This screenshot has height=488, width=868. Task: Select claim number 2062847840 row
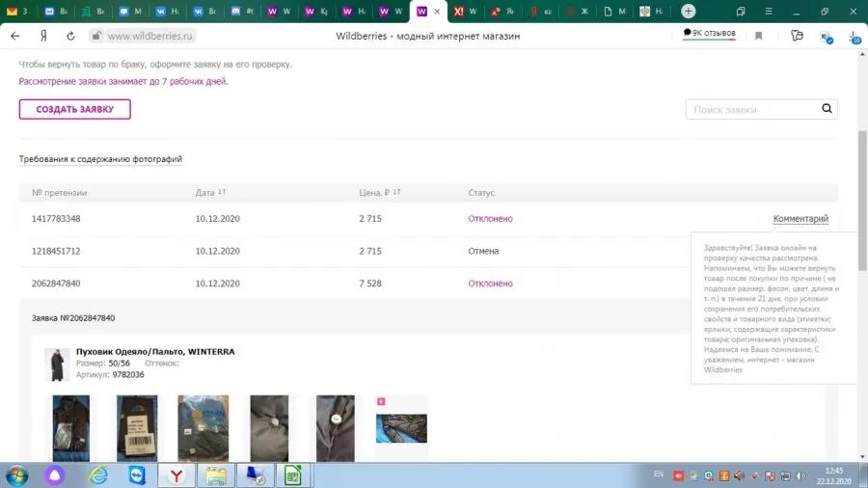tap(428, 284)
